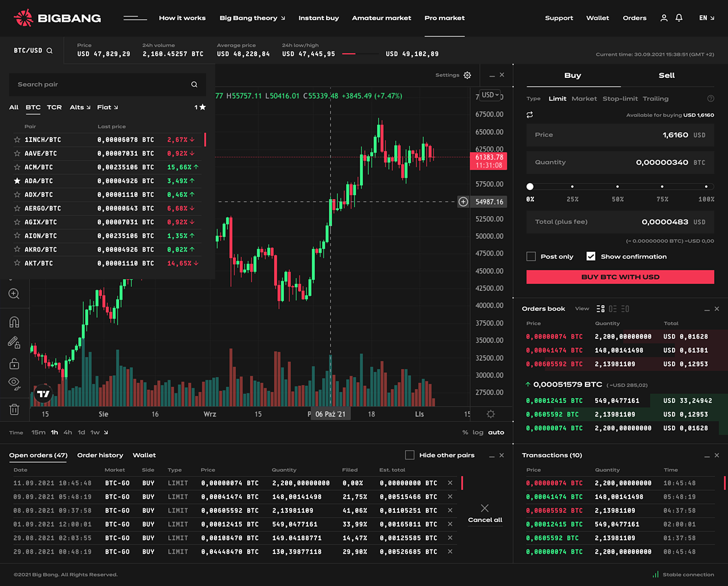Click the Price input field in the Buy panel
Image resolution: width=728 pixels, height=586 pixels.
[620, 134]
